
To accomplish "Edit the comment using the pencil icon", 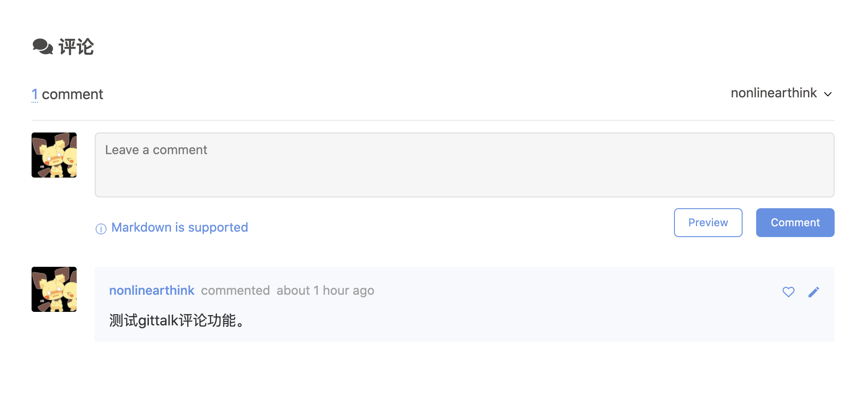I will pyautogui.click(x=813, y=292).
